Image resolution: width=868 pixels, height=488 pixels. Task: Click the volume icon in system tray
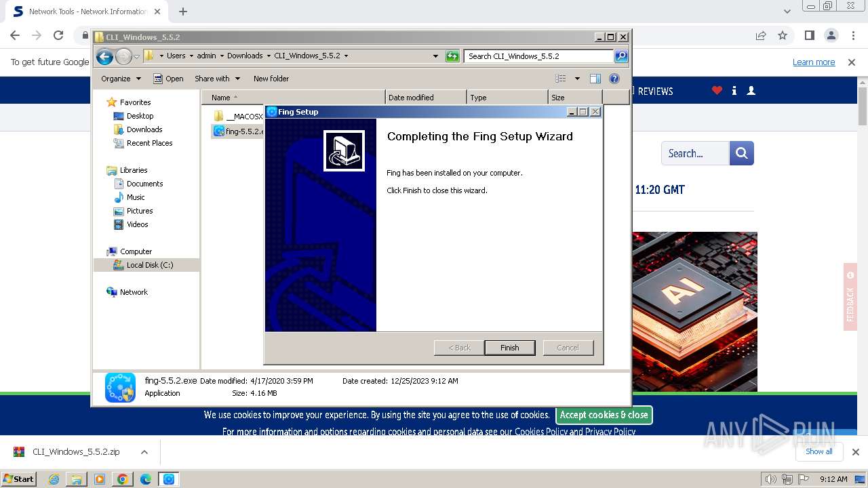click(x=771, y=479)
